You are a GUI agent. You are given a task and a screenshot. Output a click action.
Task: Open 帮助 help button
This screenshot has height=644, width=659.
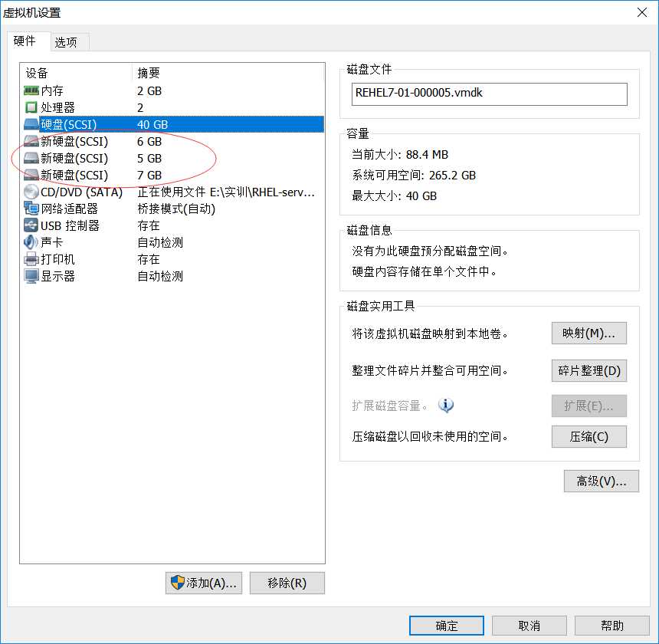[612, 626]
